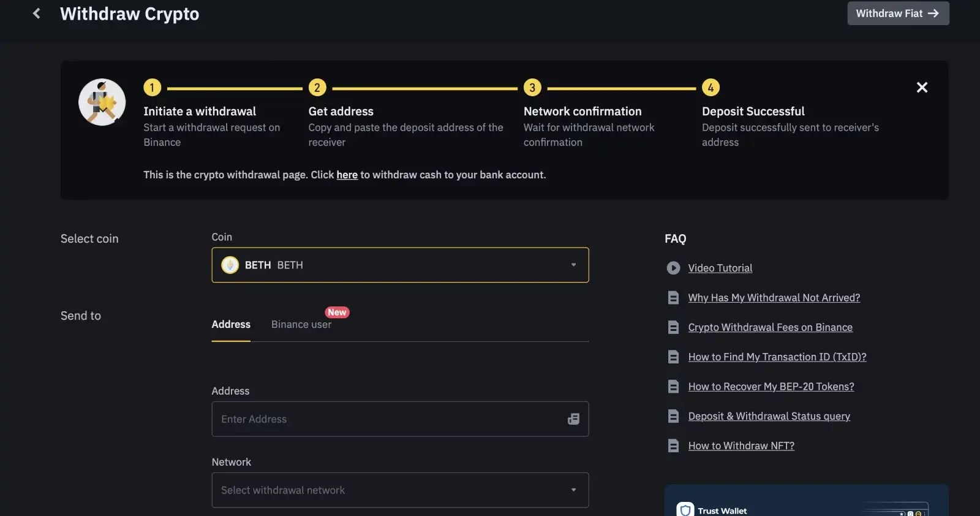Open Crypto Withdrawal Fees on Binance

[770, 327]
